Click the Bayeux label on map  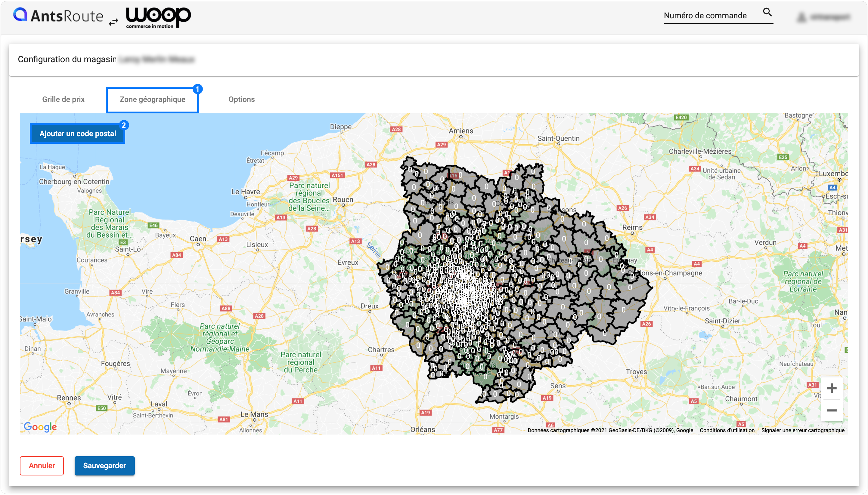coord(165,235)
